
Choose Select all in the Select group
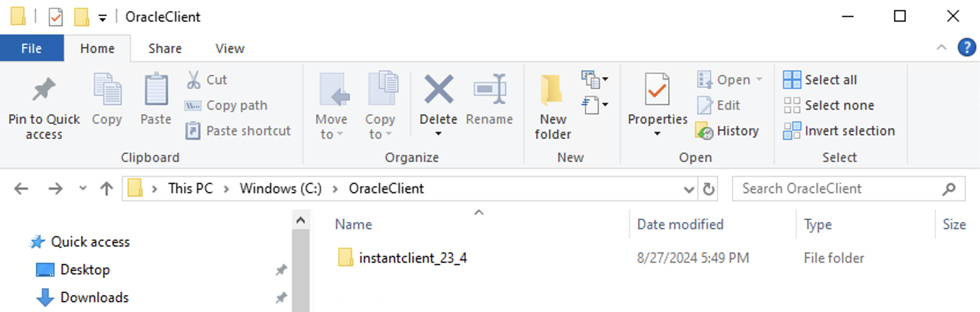click(x=820, y=79)
